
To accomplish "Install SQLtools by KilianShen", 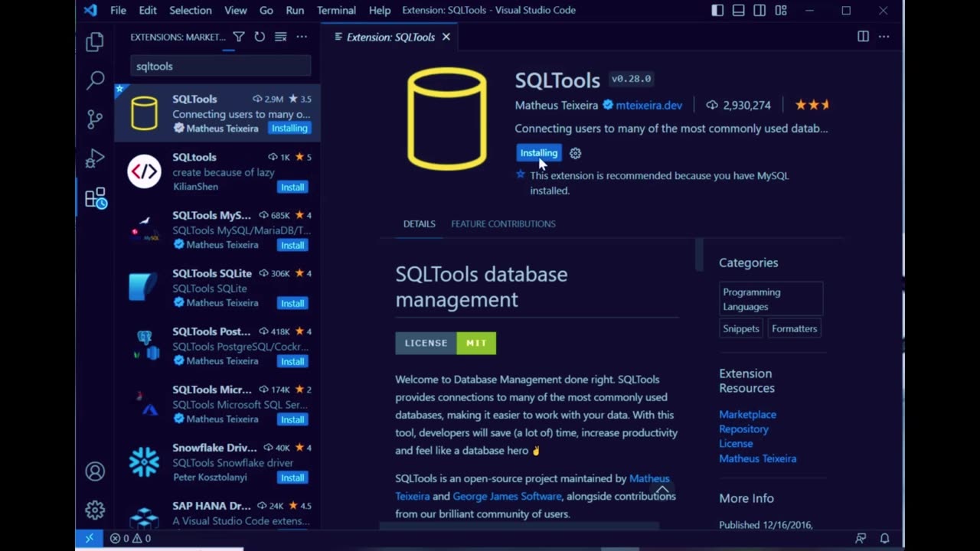I will click(292, 187).
